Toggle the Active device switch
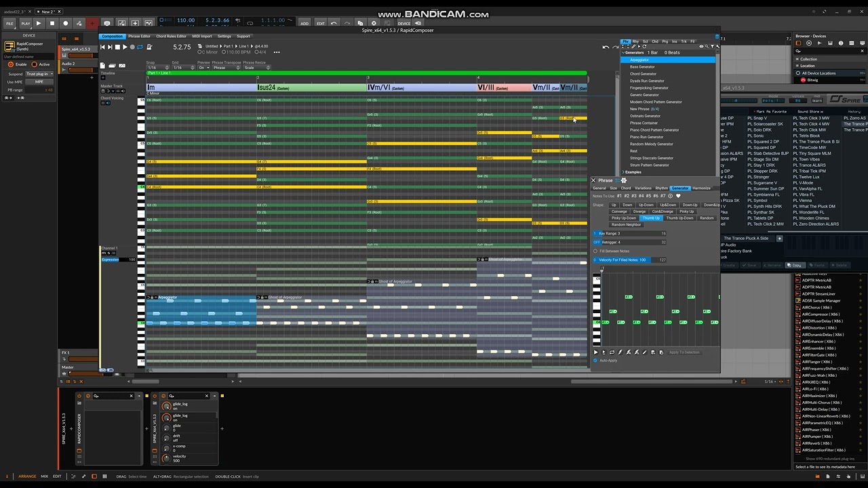 pos(34,64)
